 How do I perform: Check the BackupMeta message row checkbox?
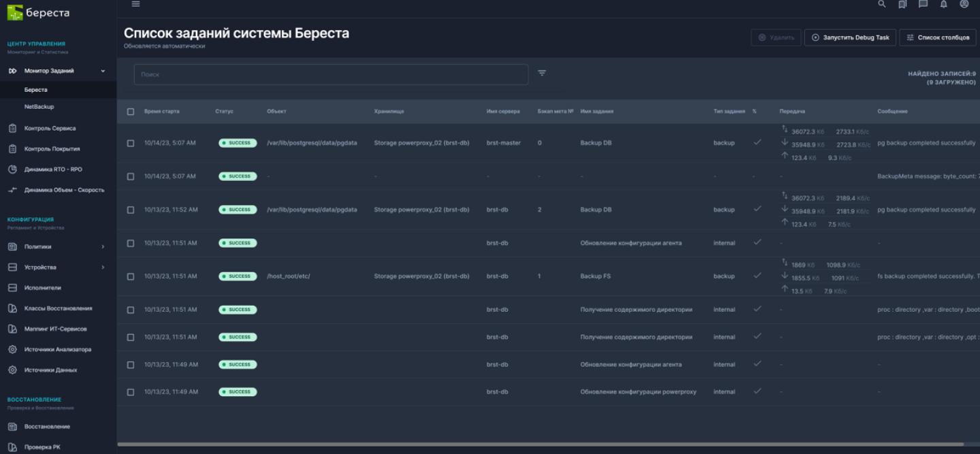(x=131, y=176)
